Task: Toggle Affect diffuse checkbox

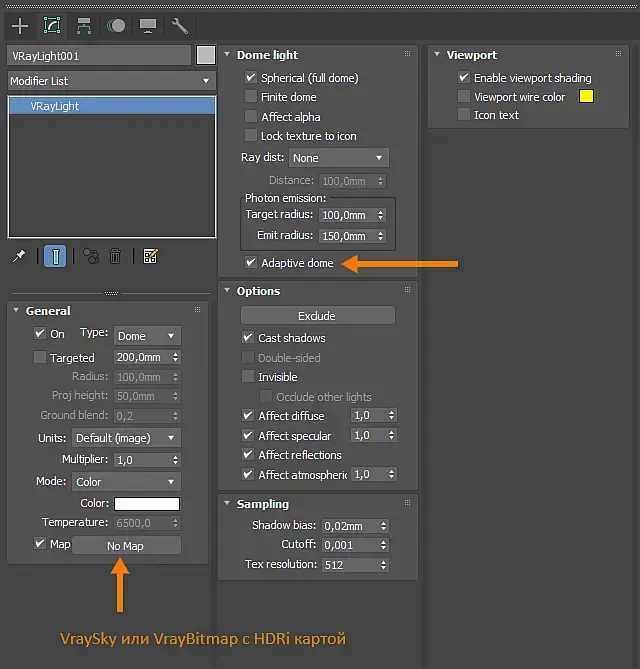Action: tap(248, 415)
